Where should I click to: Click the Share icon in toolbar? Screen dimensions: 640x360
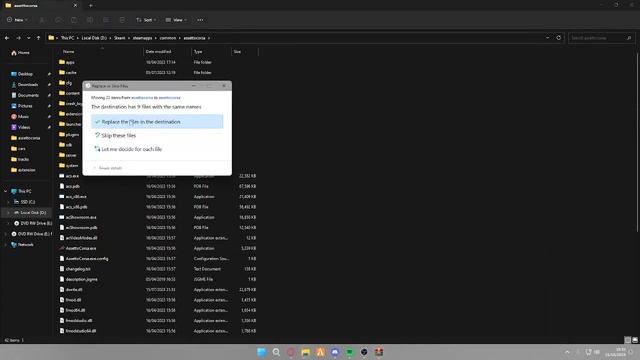coord(106,20)
